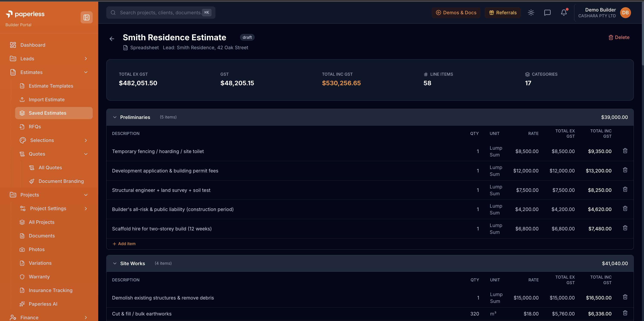
Task: Toggle light theme via sun icon
Action: (531, 13)
